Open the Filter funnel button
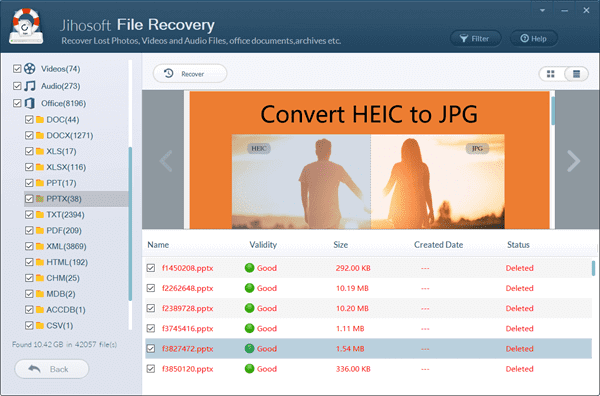600x396 pixels. (x=475, y=39)
